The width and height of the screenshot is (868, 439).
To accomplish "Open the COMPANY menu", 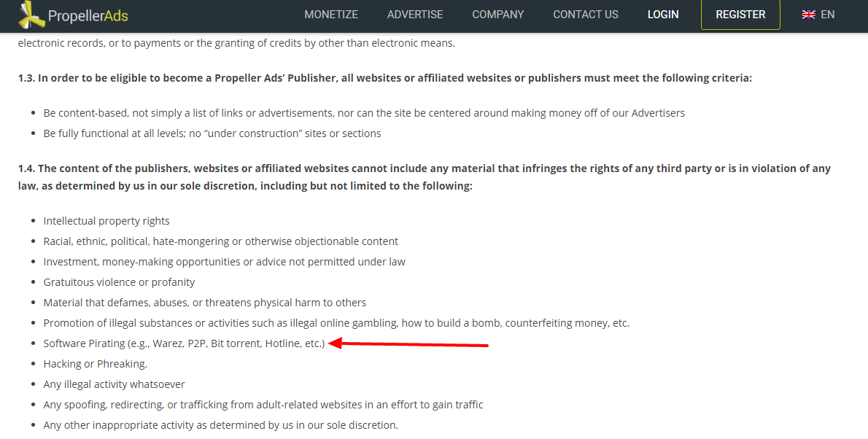I will click(497, 15).
